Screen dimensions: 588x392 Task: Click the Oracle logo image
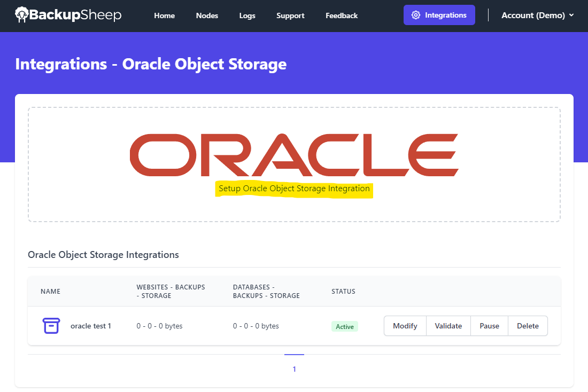coord(294,155)
